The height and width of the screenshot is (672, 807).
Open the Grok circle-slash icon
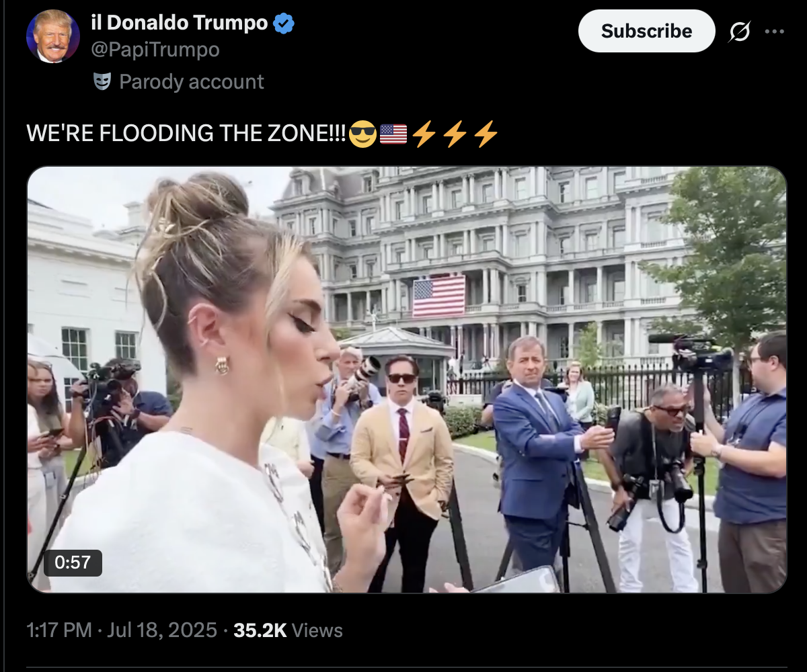pos(740,31)
